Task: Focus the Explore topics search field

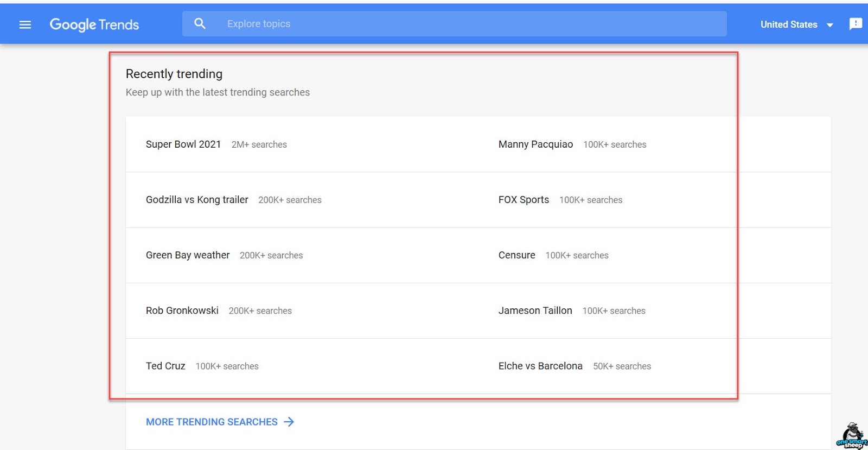Action: (x=455, y=24)
